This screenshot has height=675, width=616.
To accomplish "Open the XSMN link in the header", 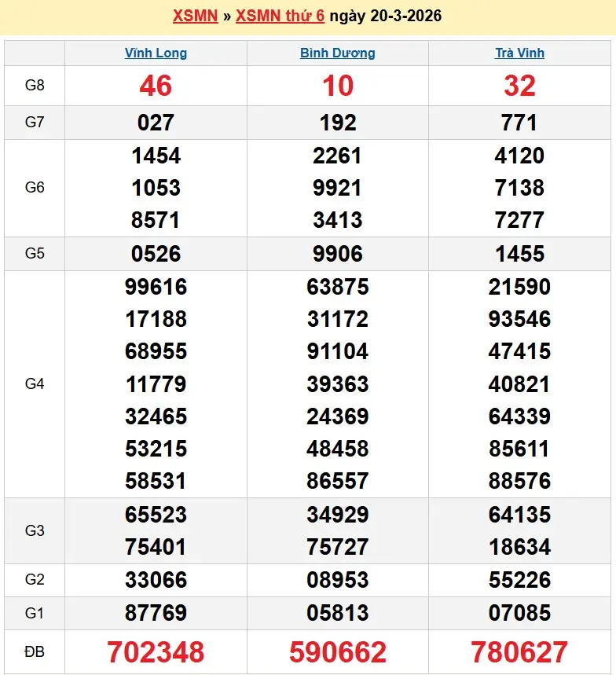I will pos(195,16).
